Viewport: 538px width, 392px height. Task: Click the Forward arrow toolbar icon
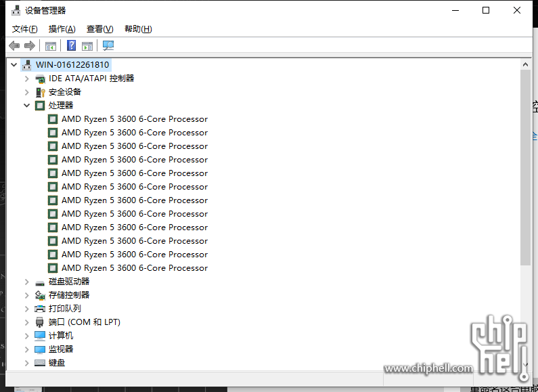pyautogui.click(x=30, y=45)
